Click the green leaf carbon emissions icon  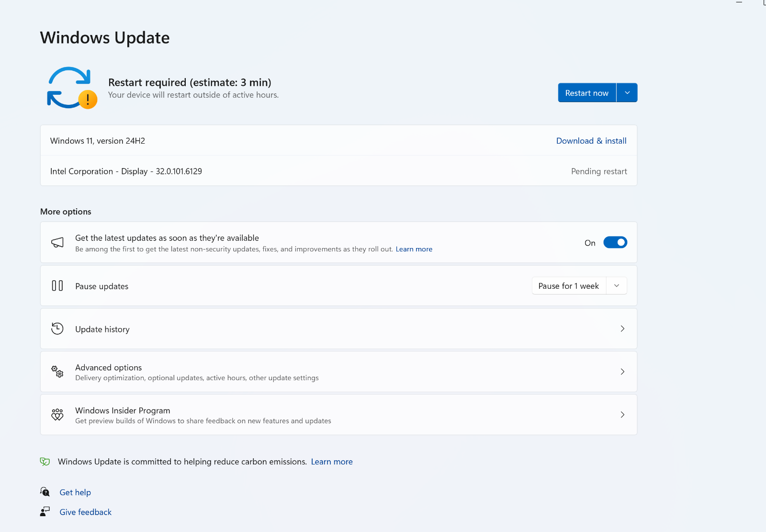45,462
